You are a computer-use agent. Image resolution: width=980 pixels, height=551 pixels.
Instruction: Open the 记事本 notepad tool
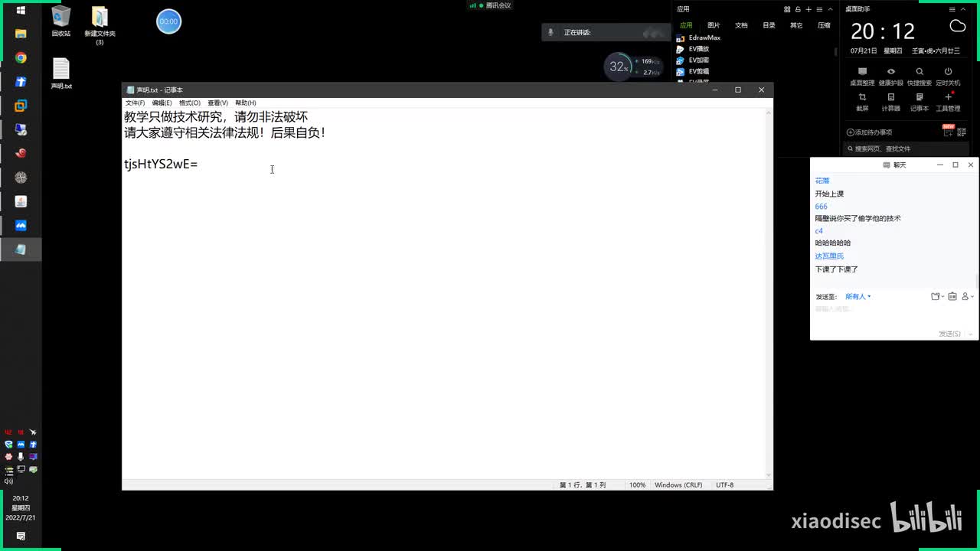tap(920, 102)
